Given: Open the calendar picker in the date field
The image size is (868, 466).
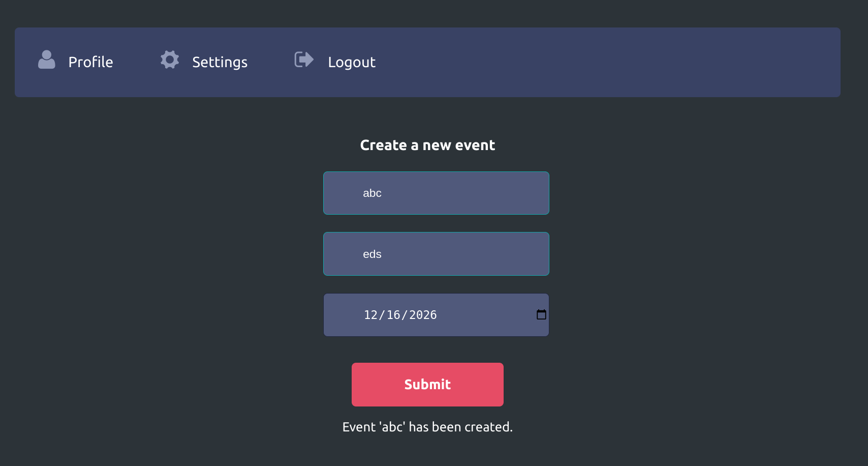Looking at the screenshot, I should 541,315.
